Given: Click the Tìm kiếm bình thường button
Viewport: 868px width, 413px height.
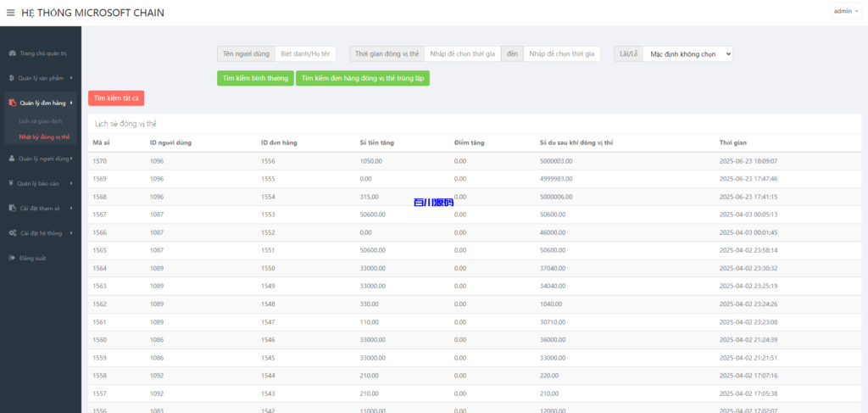Looking at the screenshot, I should click(x=255, y=79).
